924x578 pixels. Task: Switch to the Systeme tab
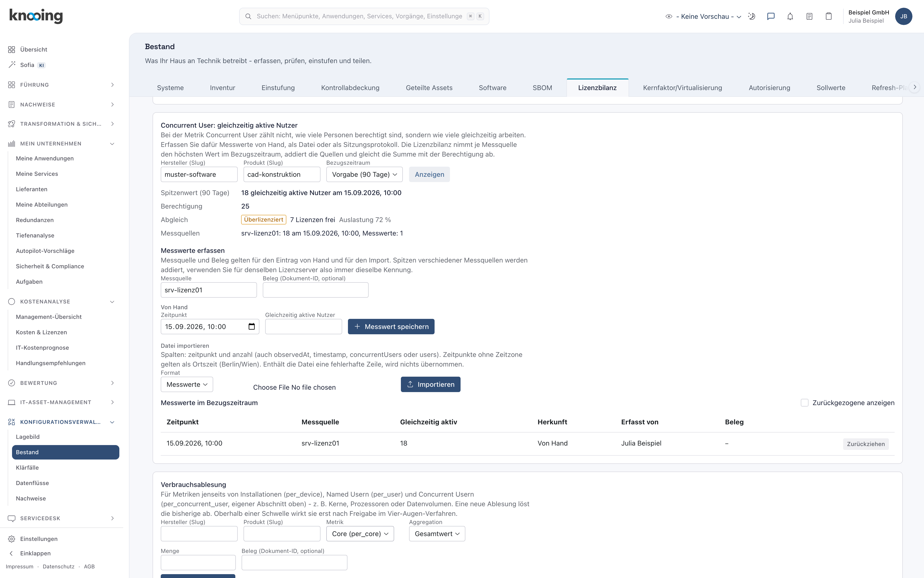(x=170, y=88)
